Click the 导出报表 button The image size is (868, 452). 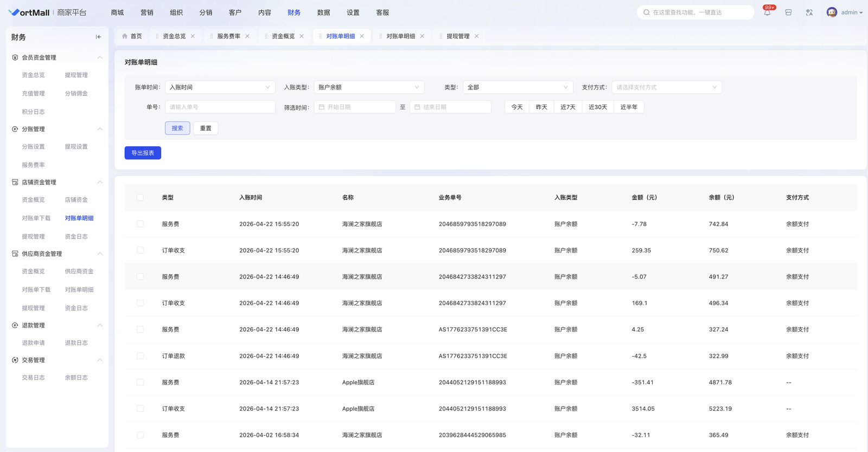point(143,153)
